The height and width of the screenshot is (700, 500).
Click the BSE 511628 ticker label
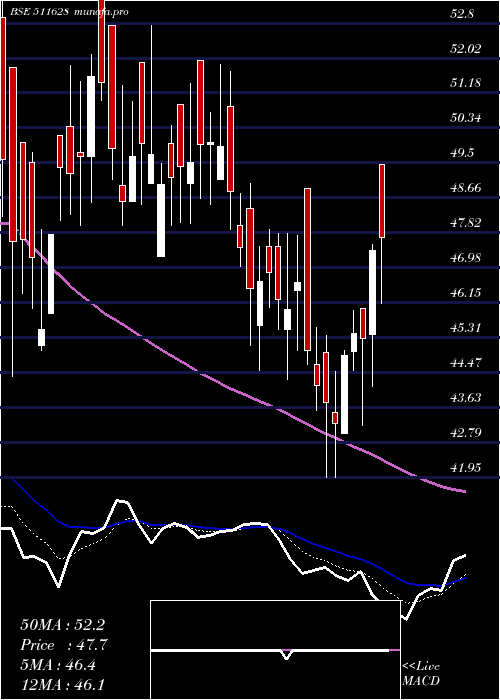(x=39, y=12)
